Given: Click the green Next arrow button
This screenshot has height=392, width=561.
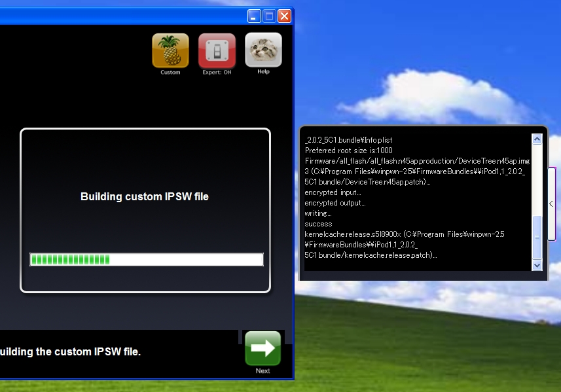Looking at the screenshot, I should pos(262,348).
